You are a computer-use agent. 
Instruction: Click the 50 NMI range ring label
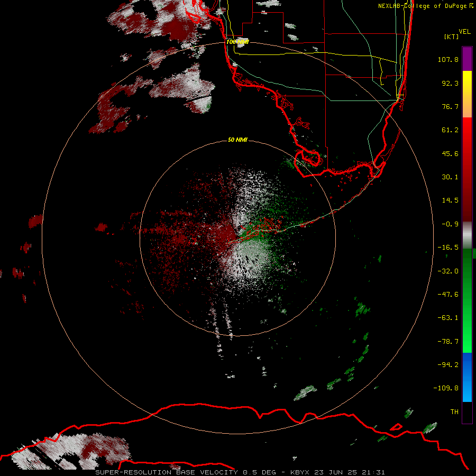coord(237,140)
